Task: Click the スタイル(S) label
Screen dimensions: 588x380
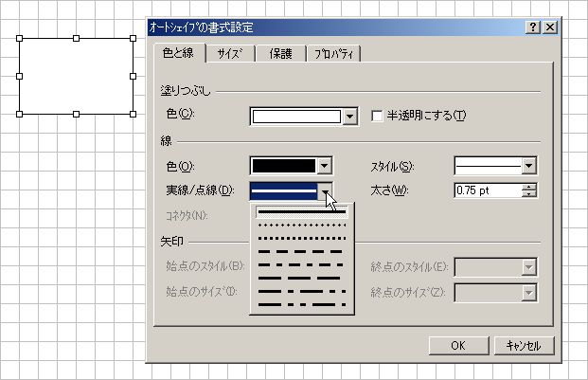Action: (392, 166)
